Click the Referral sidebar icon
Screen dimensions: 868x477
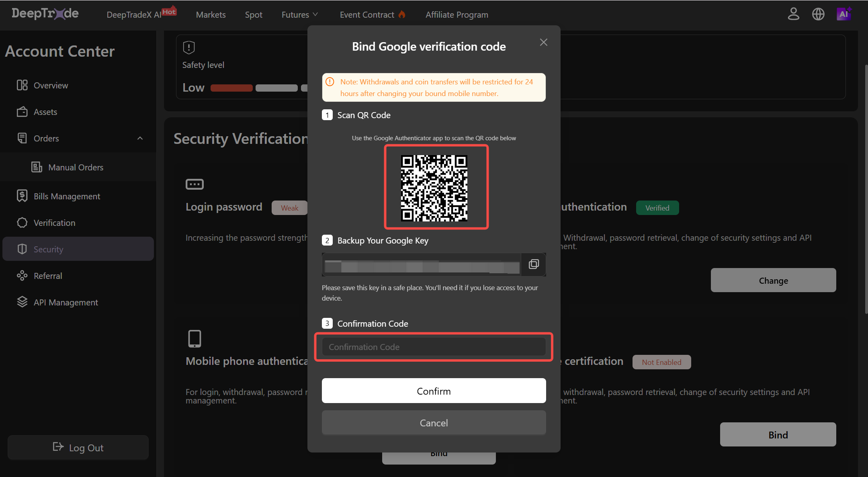tap(22, 276)
